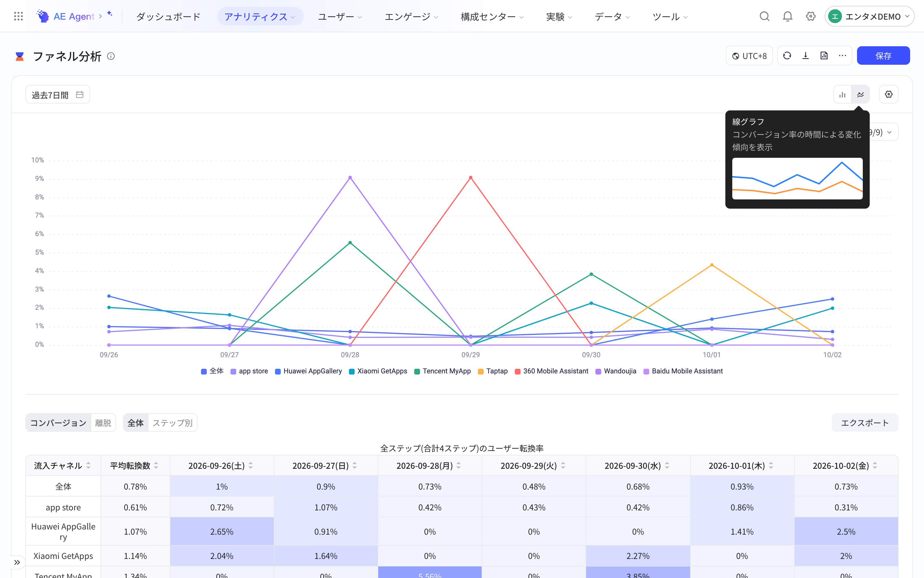Toggle the 360 Mobile Assistant legend swatch

518,372
